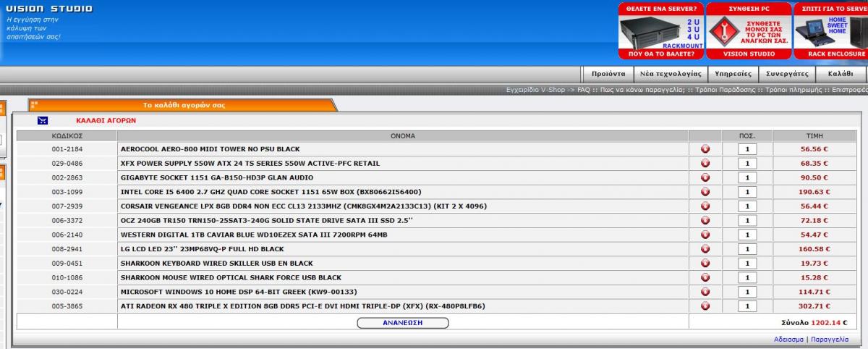Open the Εγχειρίδιο V-Shop link
This screenshot has height=349, width=868.
536,91
